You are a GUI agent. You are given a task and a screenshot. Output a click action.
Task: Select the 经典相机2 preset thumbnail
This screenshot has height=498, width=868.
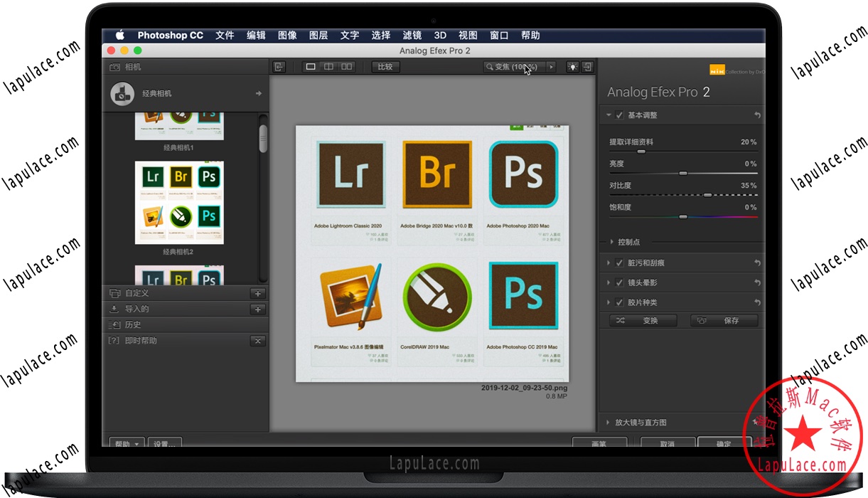pyautogui.click(x=180, y=202)
